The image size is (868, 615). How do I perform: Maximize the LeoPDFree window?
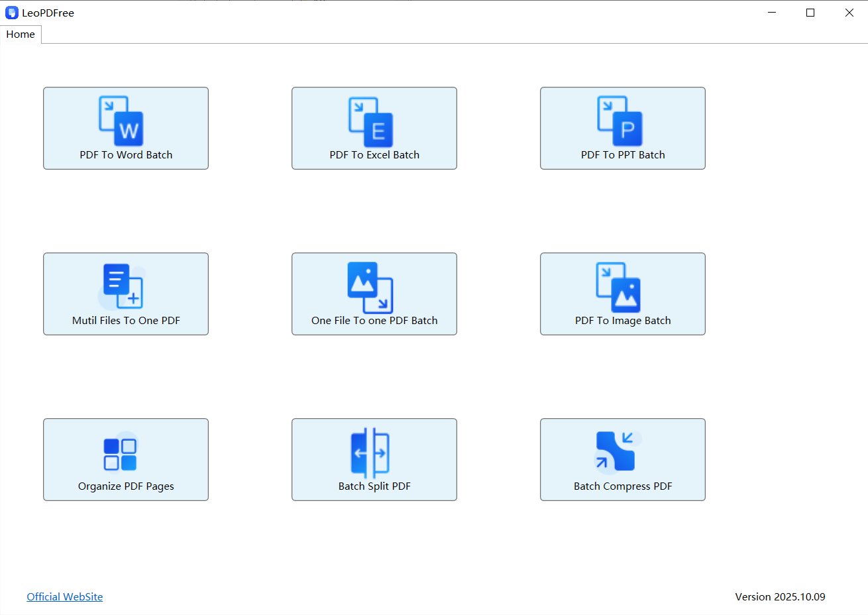pyautogui.click(x=810, y=13)
